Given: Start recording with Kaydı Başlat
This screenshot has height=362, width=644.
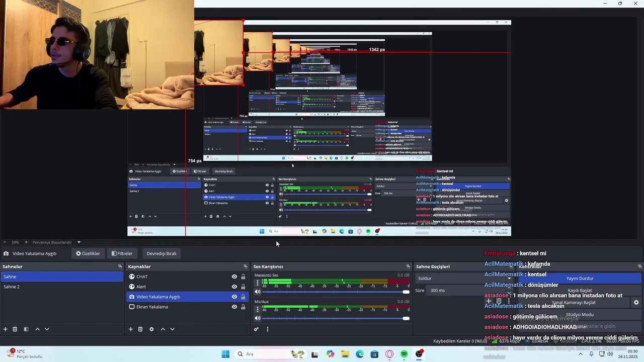Looking at the screenshot, I should pos(580,291).
